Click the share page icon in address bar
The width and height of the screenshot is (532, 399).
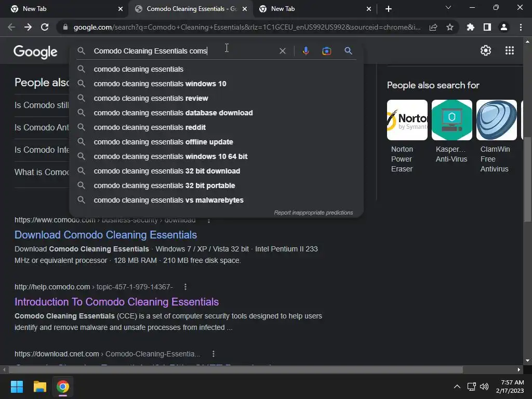[433, 27]
